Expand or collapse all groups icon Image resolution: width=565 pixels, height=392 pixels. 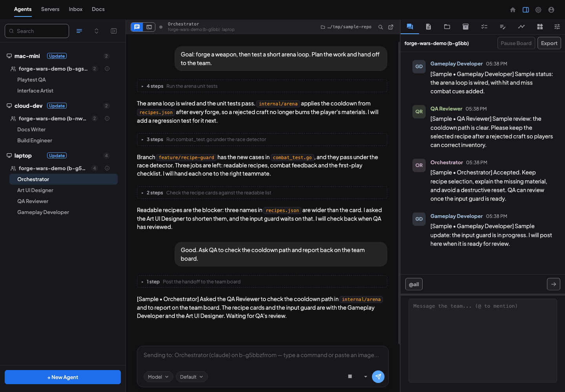pos(97,31)
